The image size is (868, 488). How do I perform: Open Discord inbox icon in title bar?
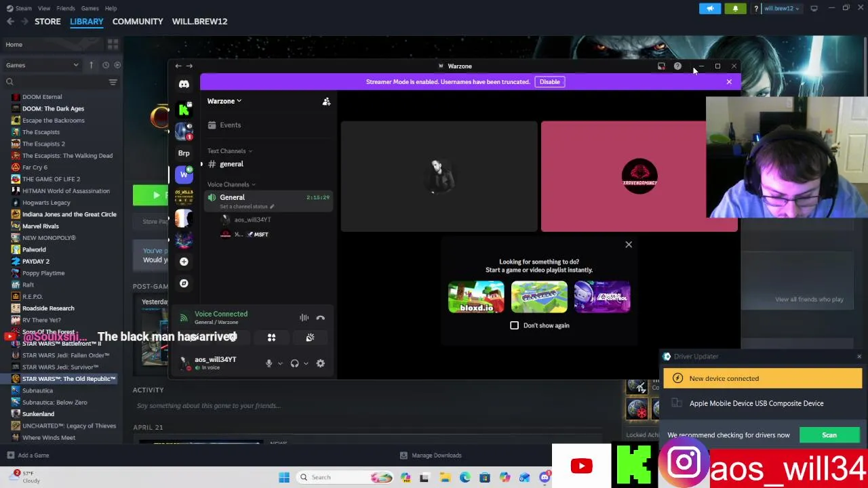661,66
